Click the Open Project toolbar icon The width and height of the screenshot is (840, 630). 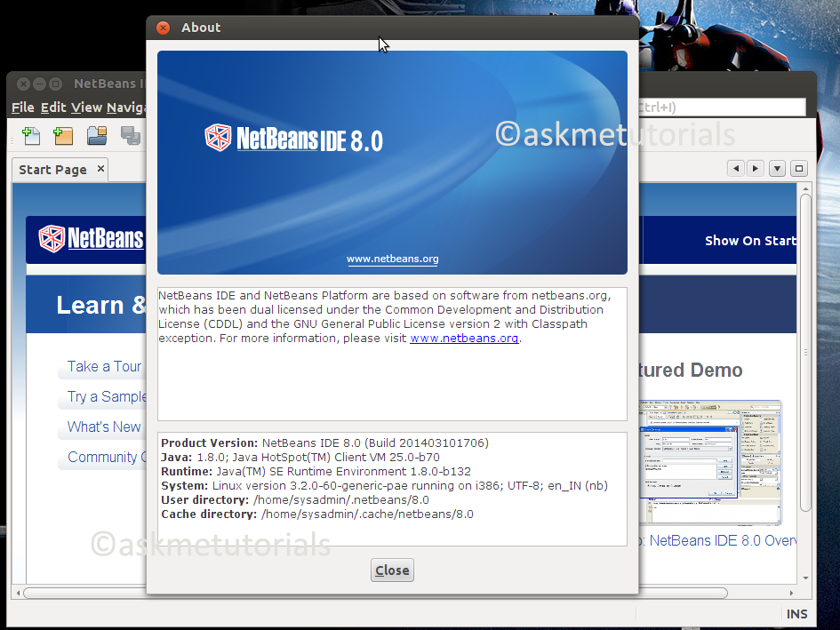click(97, 136)
